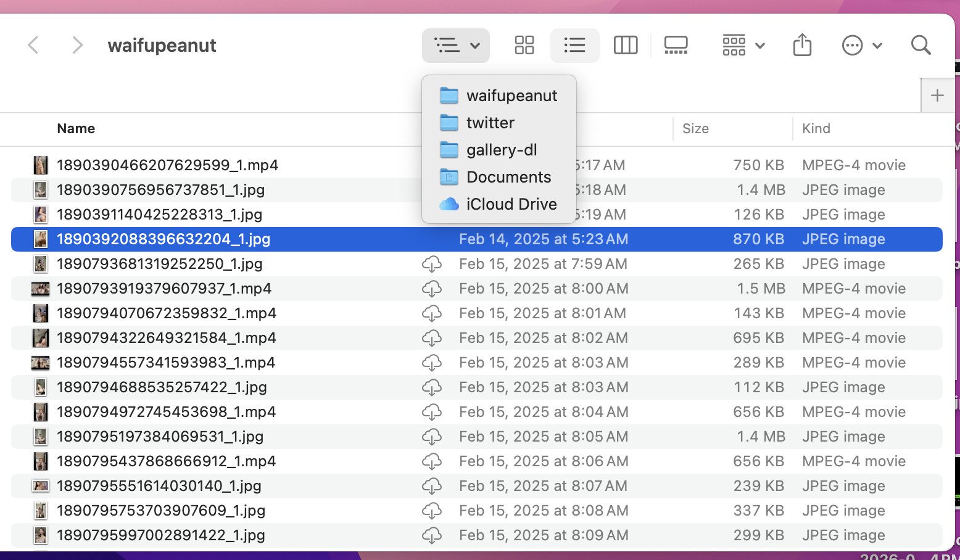Click thumbnail of 1890793919379607937_1.mp4
960x560 pixels.
[x=41, y=289]
